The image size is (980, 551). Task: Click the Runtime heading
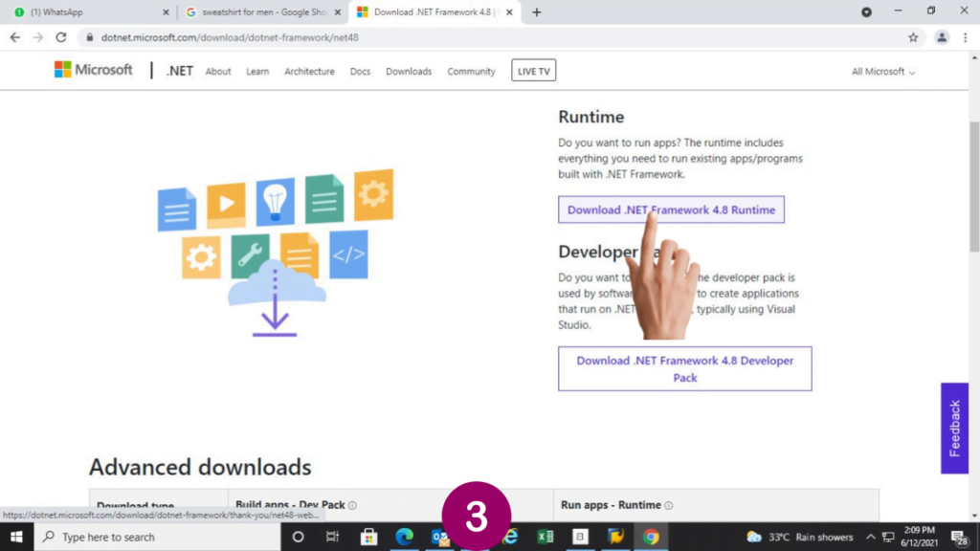[x=591, y=117]
